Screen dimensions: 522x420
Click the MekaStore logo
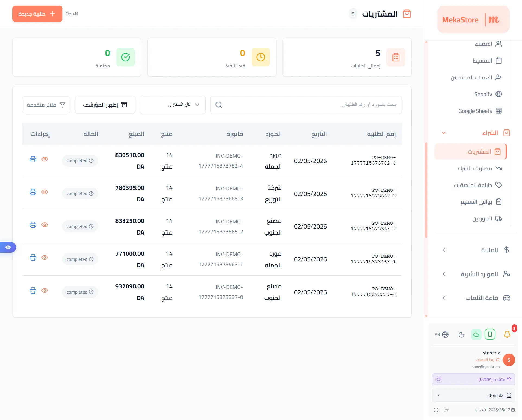pos(473,19)
